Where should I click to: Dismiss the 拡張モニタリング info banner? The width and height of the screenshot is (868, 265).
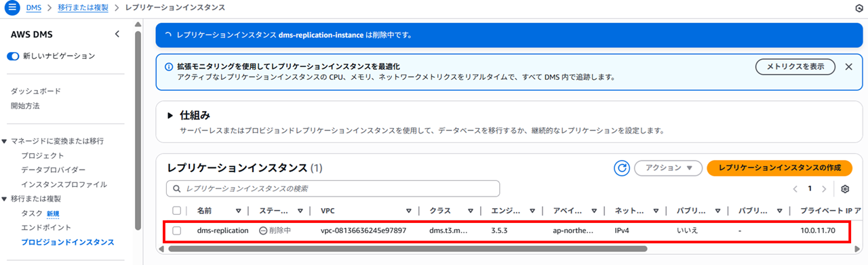coord(848,66)
